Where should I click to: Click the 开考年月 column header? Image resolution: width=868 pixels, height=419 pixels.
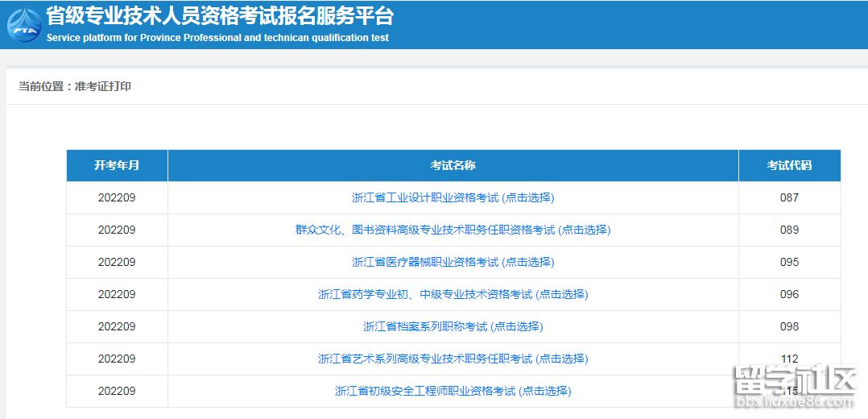[x=117, y=165]
